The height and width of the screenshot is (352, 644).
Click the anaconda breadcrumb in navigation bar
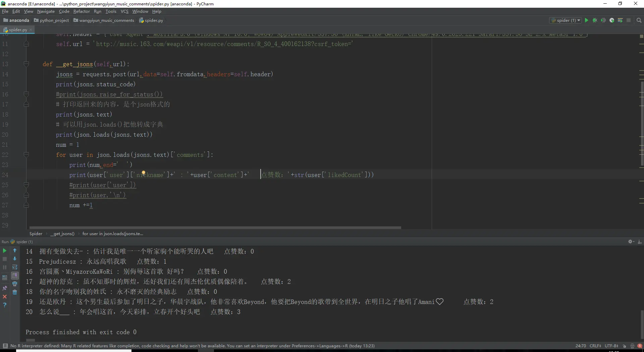click(x=16, y=20)
